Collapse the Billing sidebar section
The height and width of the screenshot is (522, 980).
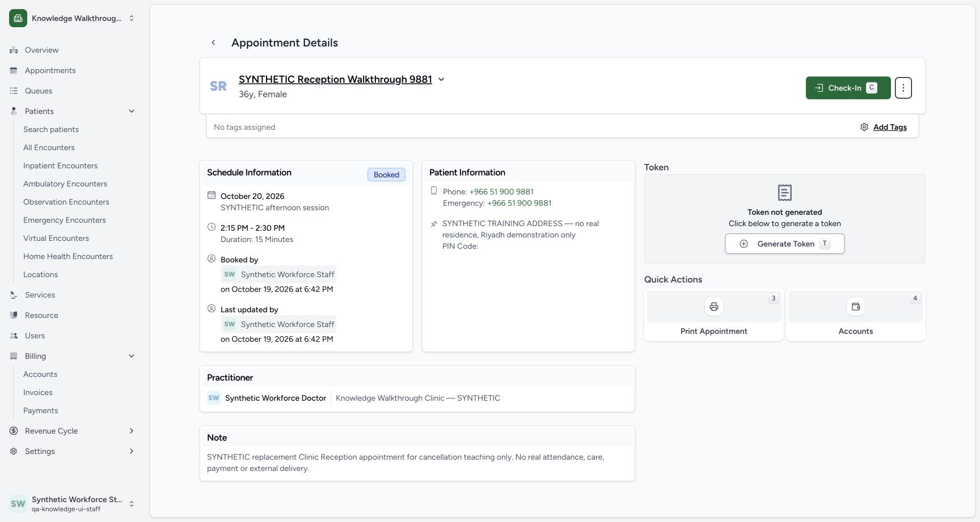(x=132, y=356)
